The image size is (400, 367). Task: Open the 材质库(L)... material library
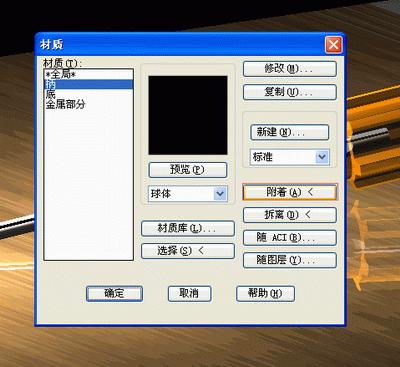coord(188,229)
